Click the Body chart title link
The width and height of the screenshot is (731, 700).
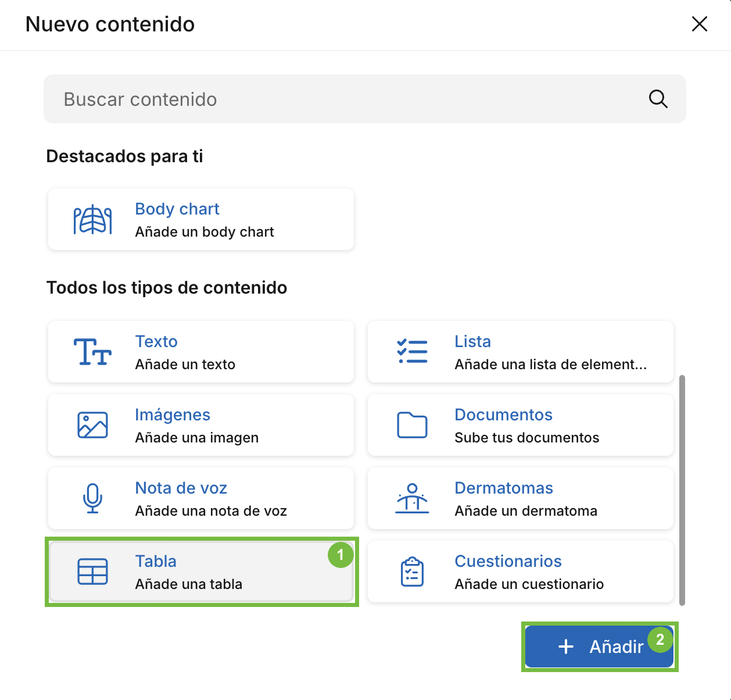pos(177,209)
